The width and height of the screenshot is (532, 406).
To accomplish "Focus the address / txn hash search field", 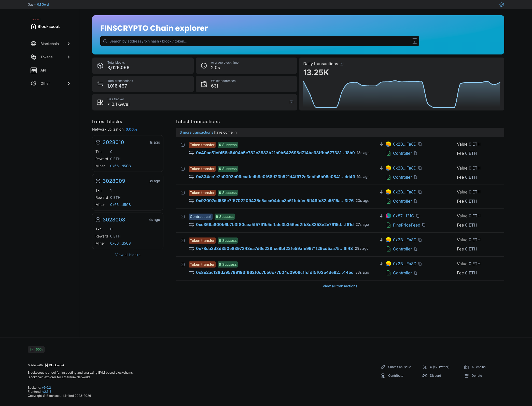I will point(260,41).
